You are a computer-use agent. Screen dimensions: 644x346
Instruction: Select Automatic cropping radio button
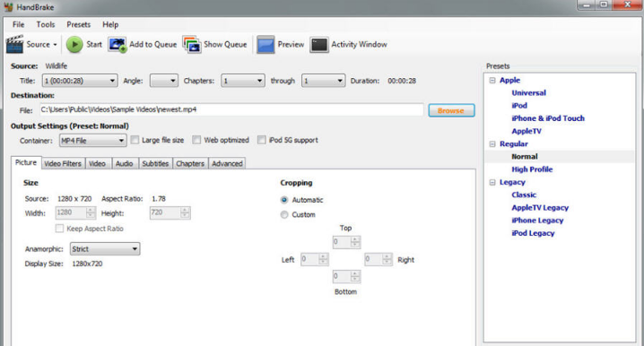tap(283, 200)
